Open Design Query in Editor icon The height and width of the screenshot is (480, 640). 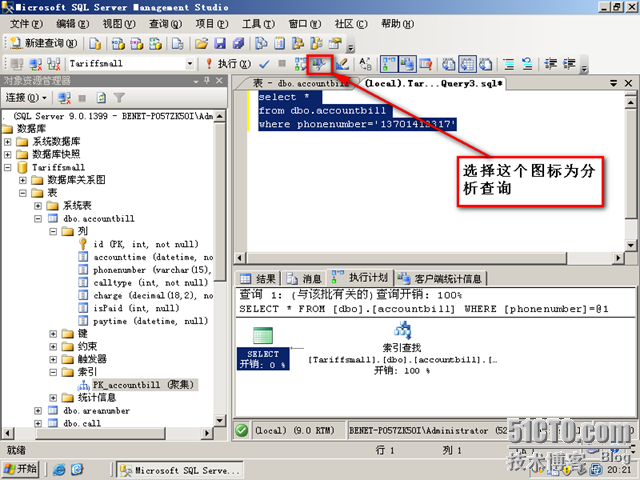(342, 64)
